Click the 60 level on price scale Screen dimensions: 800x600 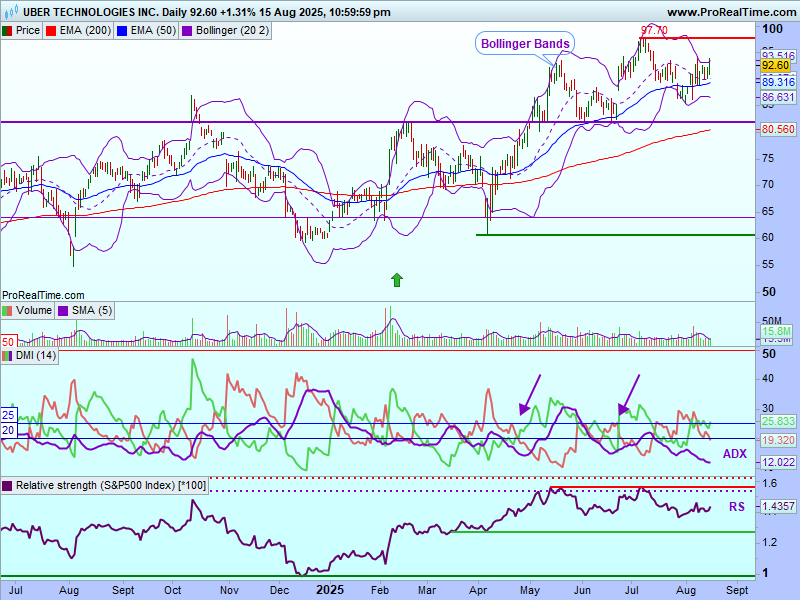768,237
